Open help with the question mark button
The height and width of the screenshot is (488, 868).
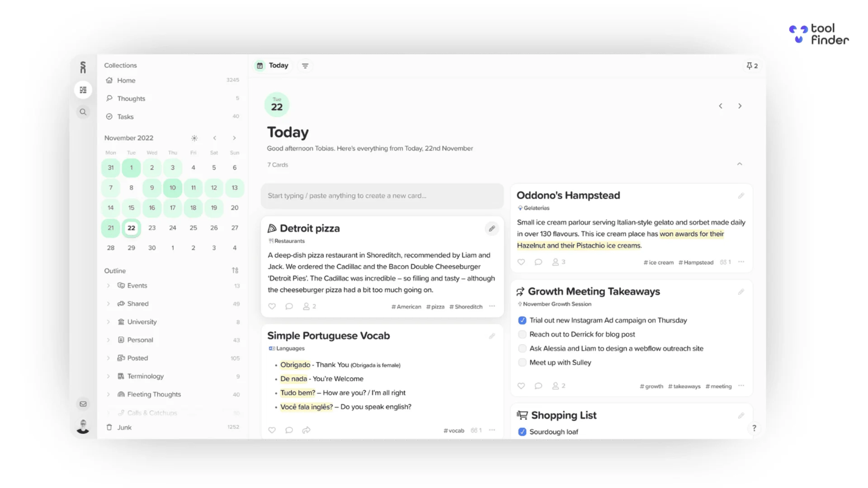(x=754, y=428)
